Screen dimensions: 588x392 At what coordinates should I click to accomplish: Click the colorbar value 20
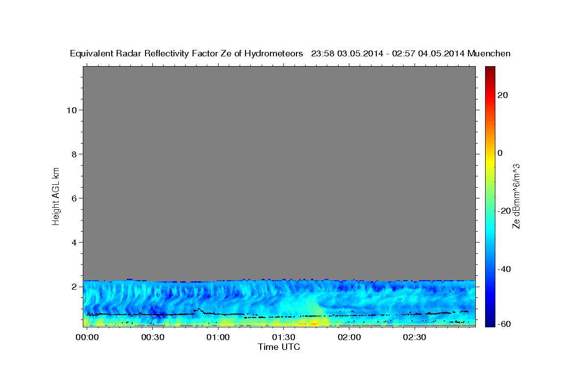tap(502, 95)
